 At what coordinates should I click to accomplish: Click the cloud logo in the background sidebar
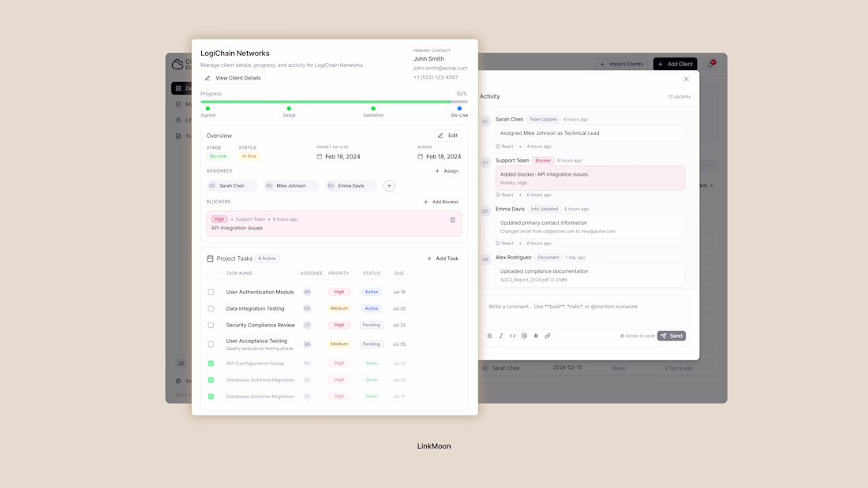(x=177, y=64)
